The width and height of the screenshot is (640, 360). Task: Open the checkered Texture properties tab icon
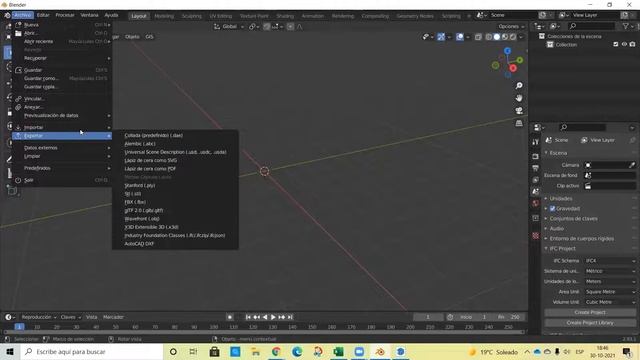coord(536,236)
